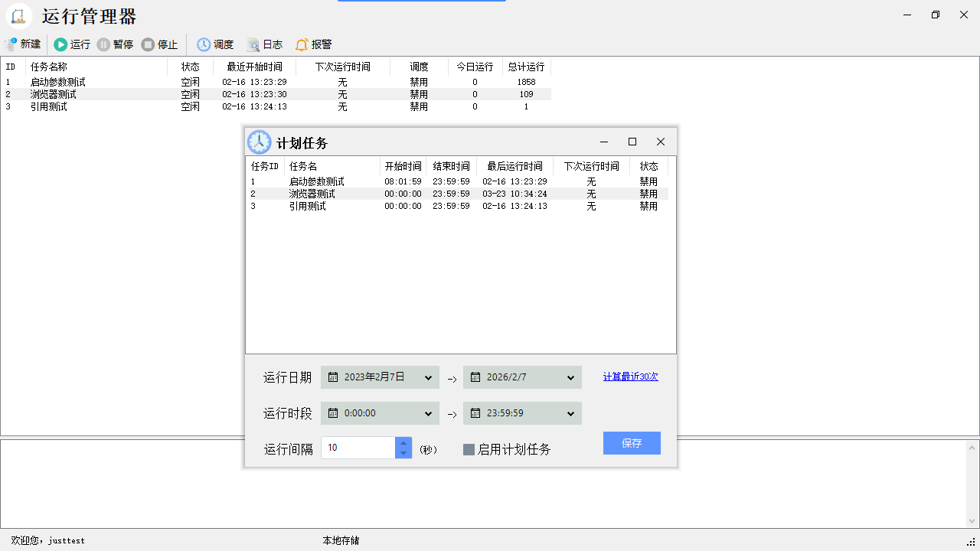Open the 调度 scheduling tool
The image size is (980, 551).
(214, 44)
